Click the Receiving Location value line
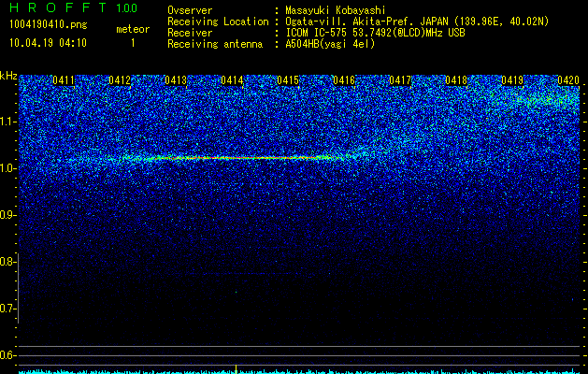Image resolution: width=588 pixels, height=374 pixels. [417, 22]
